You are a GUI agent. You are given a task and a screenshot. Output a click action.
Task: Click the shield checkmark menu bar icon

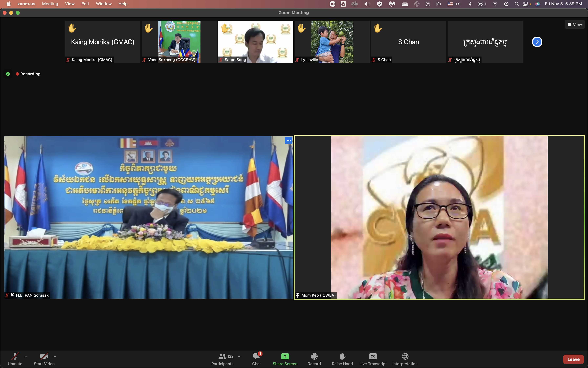(x=379, y=4)
